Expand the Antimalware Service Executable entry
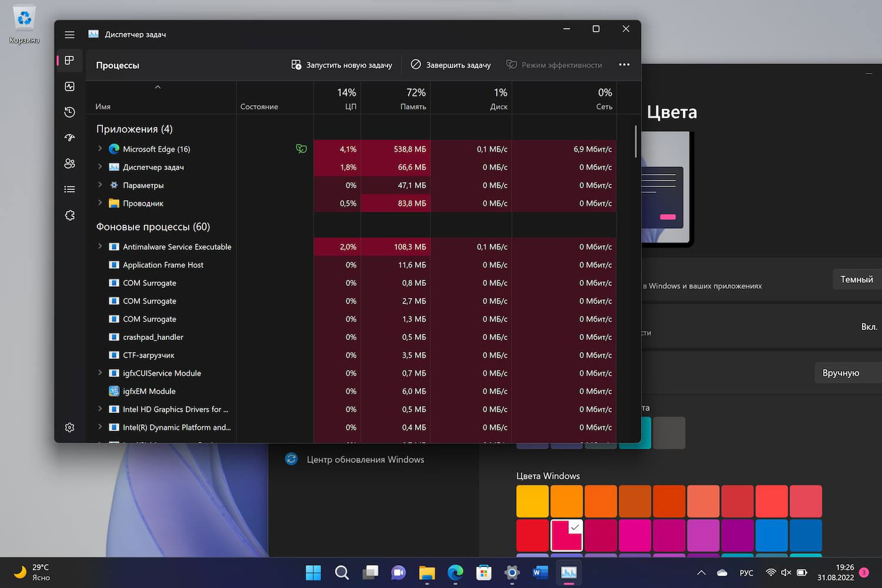The image size is (882, 588). 100,246
